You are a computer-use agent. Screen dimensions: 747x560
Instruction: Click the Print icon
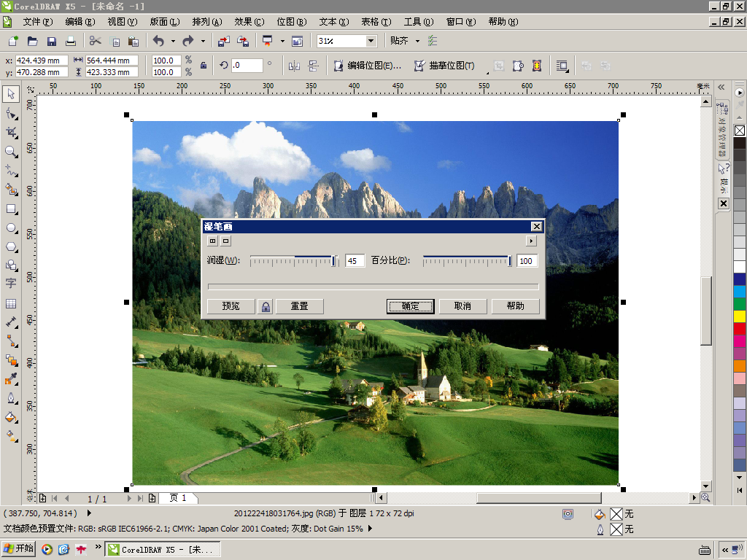(71, 41)
